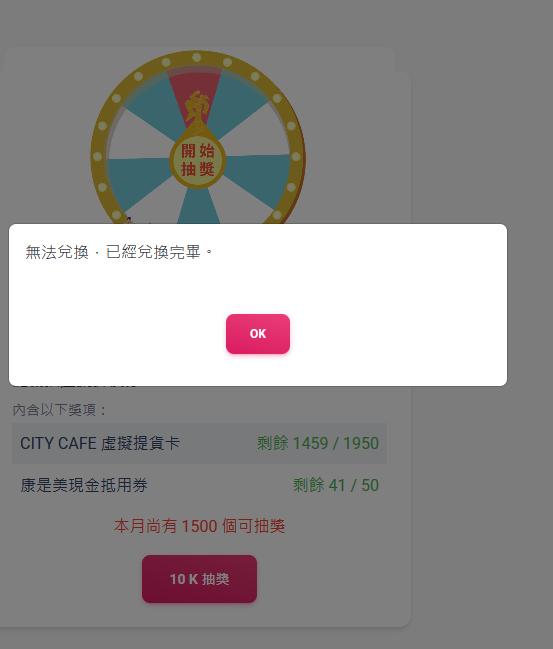This screenshot has height=649, width=553.
Task: Select the upper-right teal wheel segment
Action: coord(240,106)
